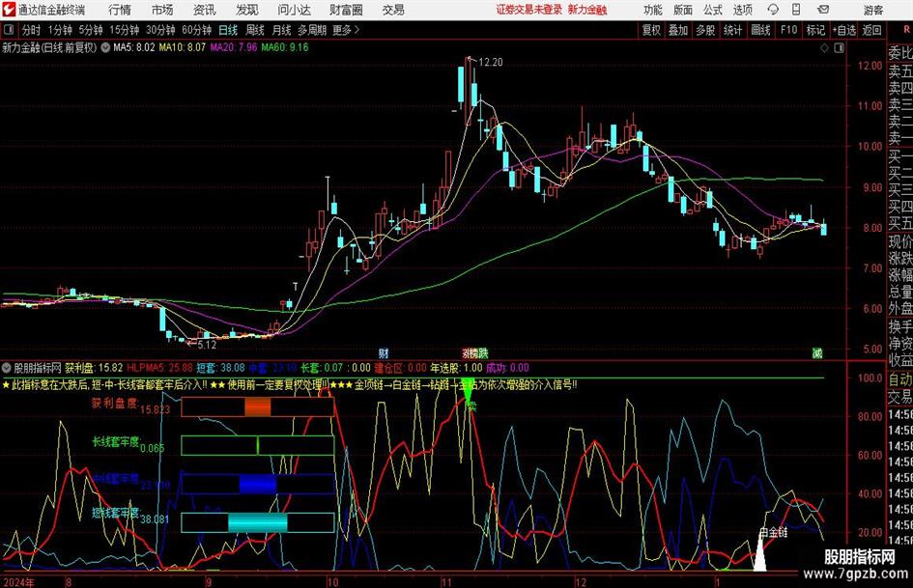This screenshot has width=913, height=588.
Task: Click the 返回 back button
Action: (871, 30)
